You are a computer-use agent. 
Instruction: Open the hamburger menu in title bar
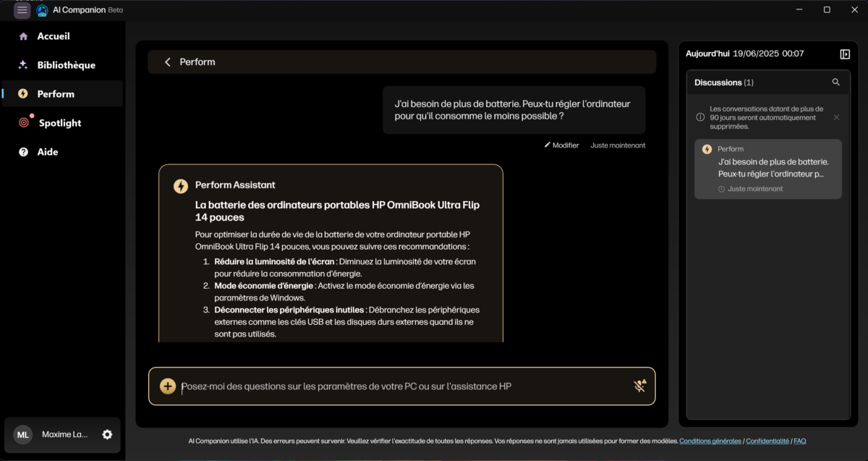tap(22, 10)
